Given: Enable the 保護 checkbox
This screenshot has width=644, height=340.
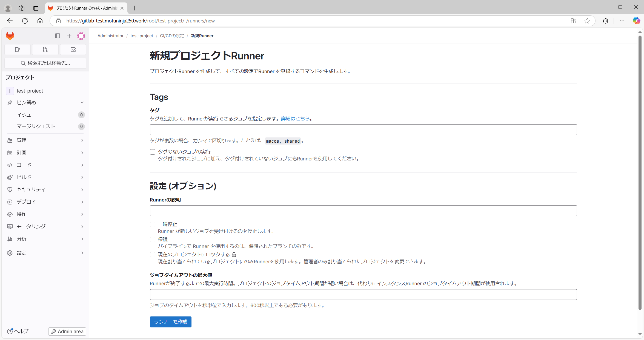Looking at the screenshot, I should point(153,239).
